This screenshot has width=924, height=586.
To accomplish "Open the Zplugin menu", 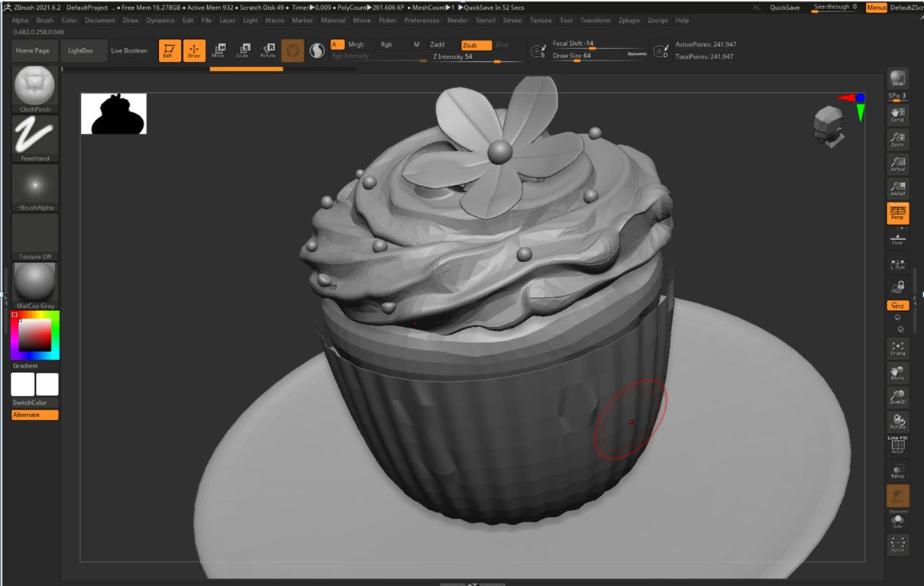I will [x=629, y=21].
